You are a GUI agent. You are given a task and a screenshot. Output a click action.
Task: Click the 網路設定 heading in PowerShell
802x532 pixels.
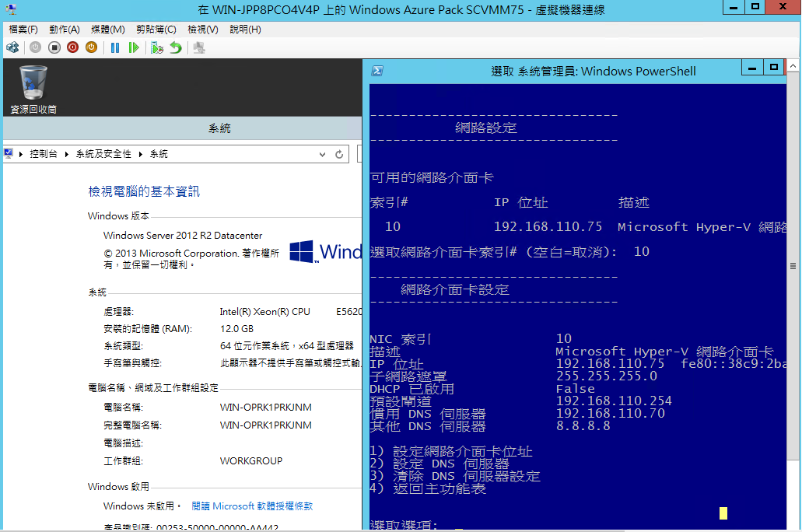pos(486,128)
